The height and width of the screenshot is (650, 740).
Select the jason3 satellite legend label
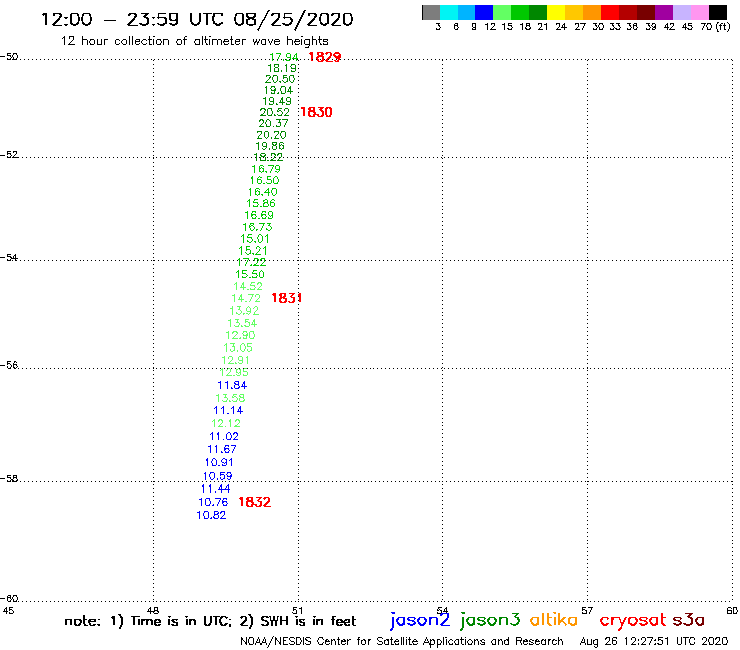tap(490, 620)
